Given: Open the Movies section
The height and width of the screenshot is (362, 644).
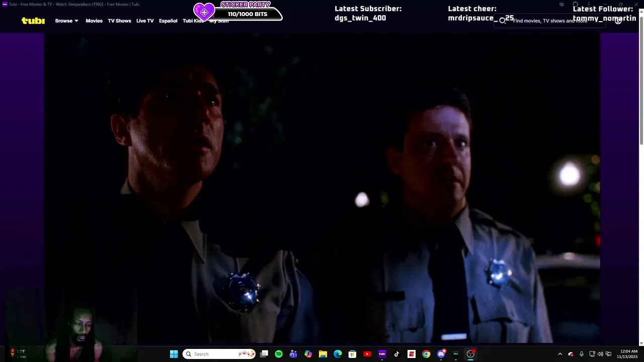Looking at the screenshot, I should pyautogui.click(x=94, y=21).
